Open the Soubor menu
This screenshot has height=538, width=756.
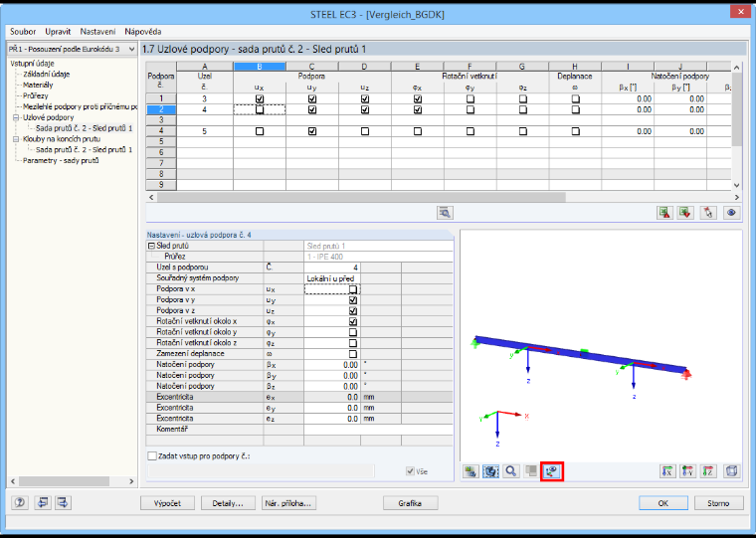click(x=23, y=32)
